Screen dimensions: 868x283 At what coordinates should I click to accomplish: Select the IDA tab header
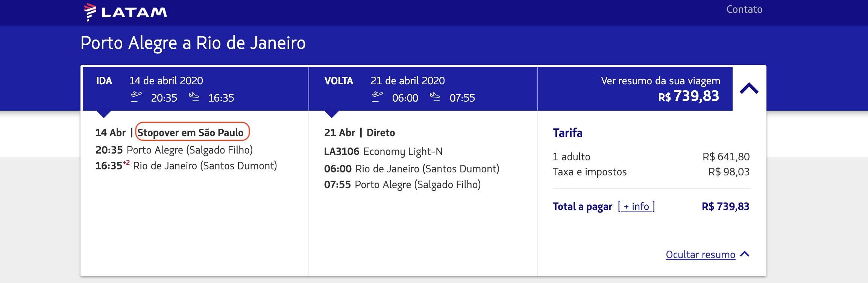click(x=196, y=89)
